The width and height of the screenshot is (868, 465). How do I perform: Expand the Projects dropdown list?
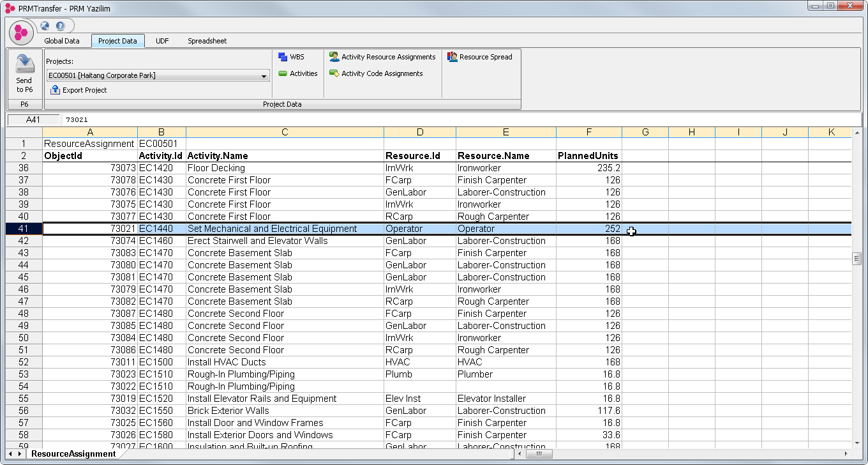coord(264,76)
